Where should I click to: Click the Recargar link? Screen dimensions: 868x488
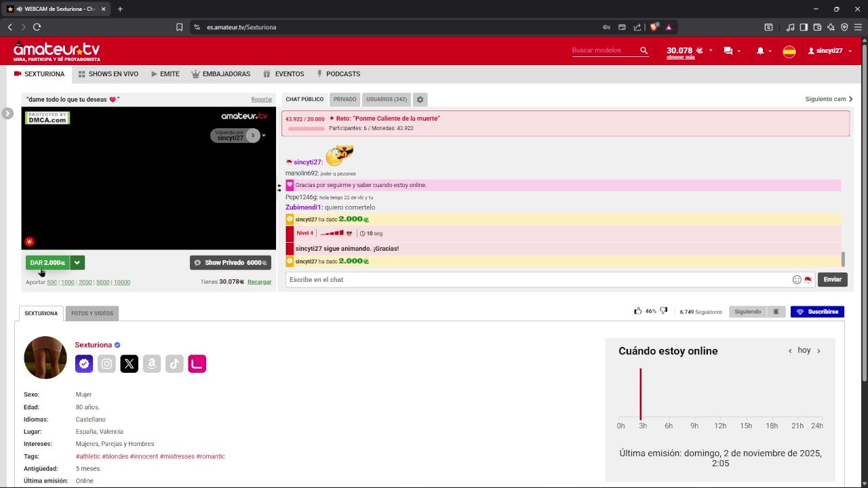(259, 282)
